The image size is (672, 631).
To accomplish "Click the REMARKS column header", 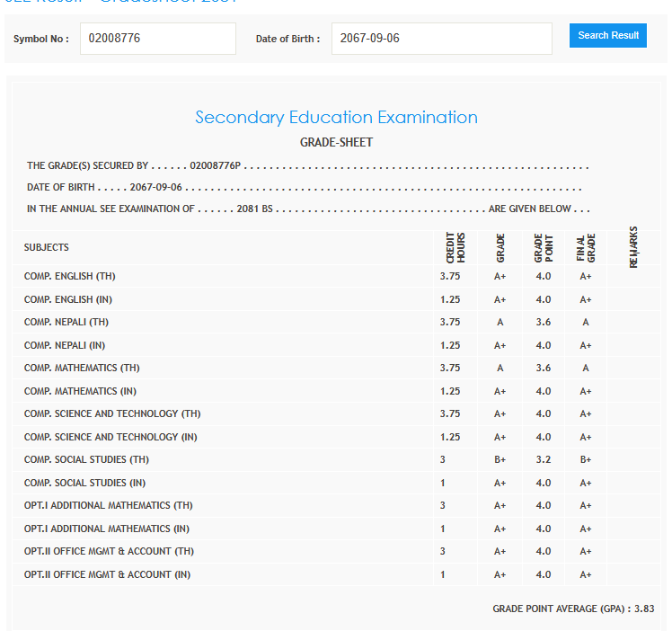I will tap(634, 247).
